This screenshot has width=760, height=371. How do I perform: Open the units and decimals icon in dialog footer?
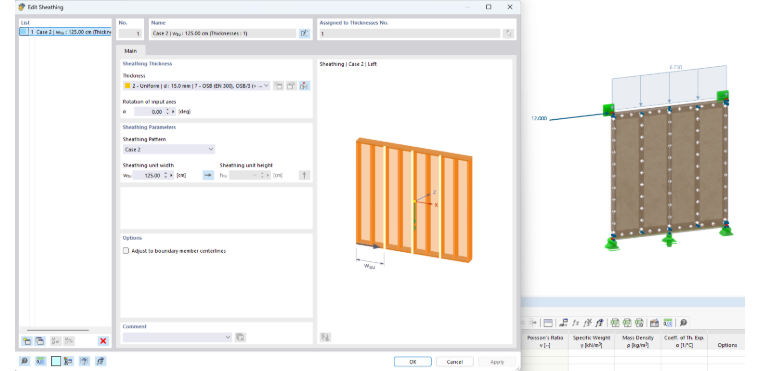[x=40, y=361]
